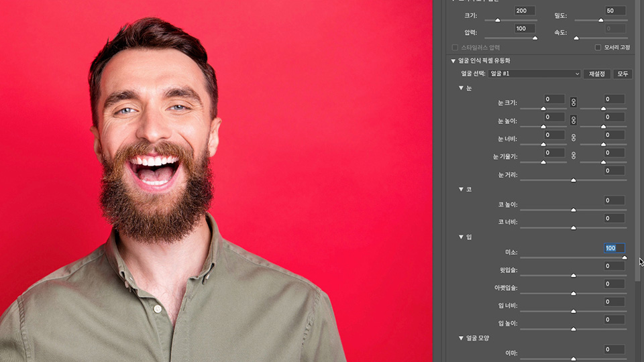Click the 크기 value field showing 200
This screenshot has height=362, width=644.
525,11
